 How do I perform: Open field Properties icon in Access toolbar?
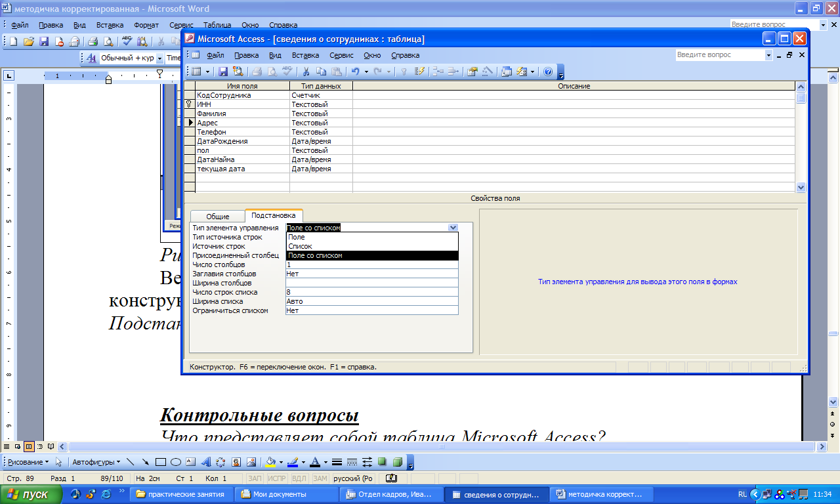pyautogui.click(x=472, y=72)
